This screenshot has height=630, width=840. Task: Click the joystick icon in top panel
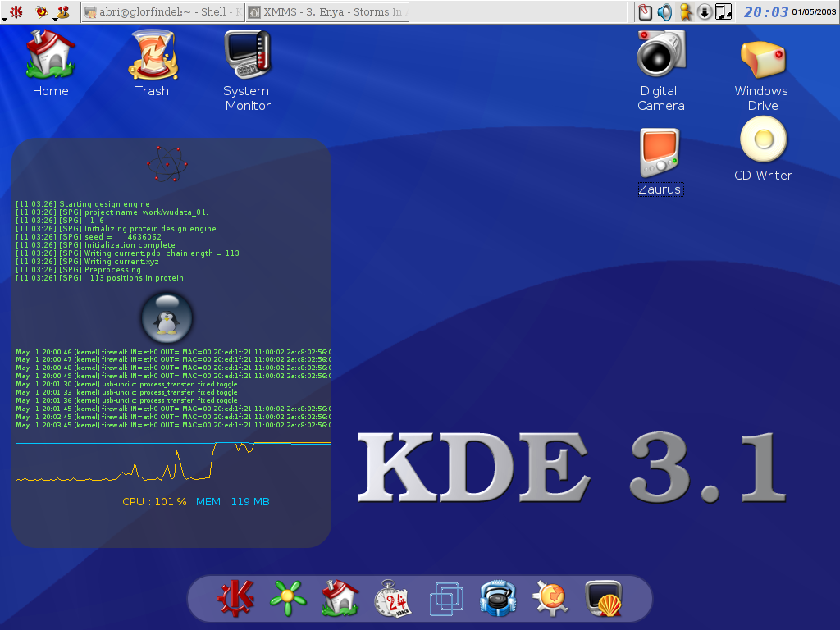pyautogui.click(x=64, y=11)
